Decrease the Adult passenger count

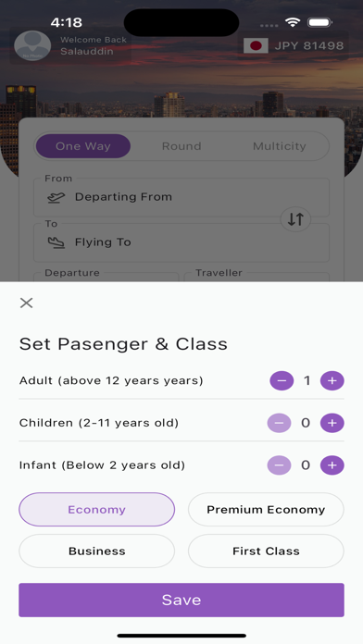[x=282, y=380]
